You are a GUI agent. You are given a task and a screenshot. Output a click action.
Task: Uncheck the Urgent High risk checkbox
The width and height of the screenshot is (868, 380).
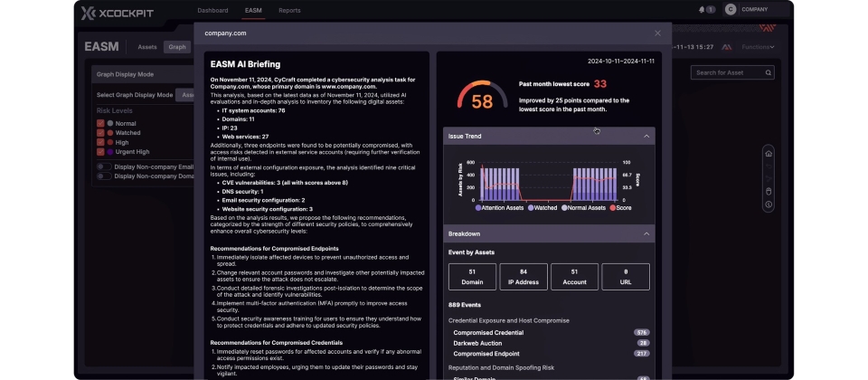point(100,152)
